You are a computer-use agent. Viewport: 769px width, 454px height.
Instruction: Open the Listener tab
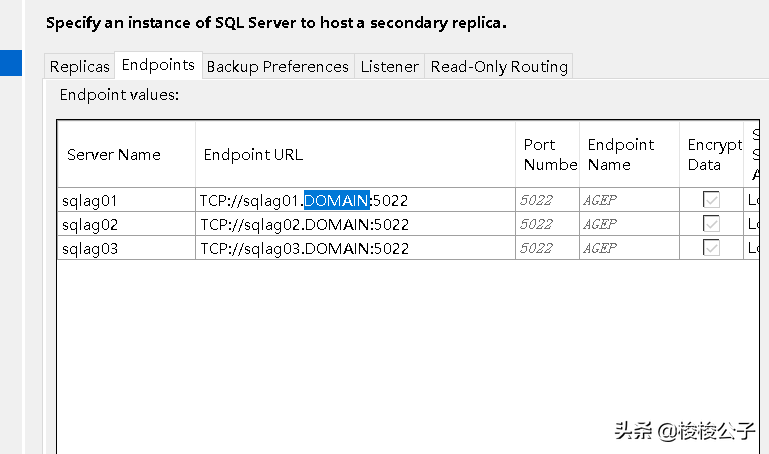tap(389, 66)
